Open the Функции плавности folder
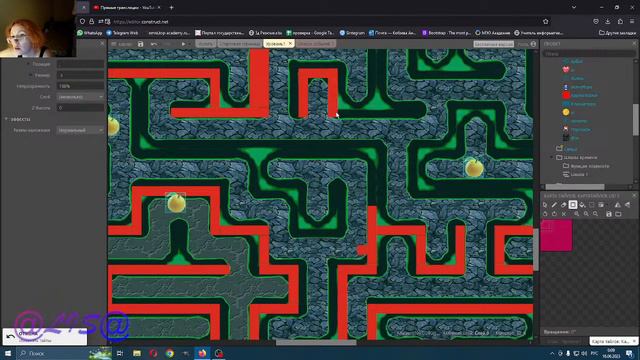Viewport: 640px width, 360px height. click(x=586, y=166)
